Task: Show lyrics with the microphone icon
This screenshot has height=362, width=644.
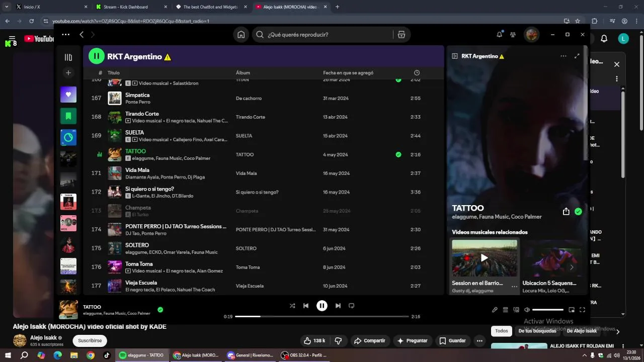Action: coord(495,310)
